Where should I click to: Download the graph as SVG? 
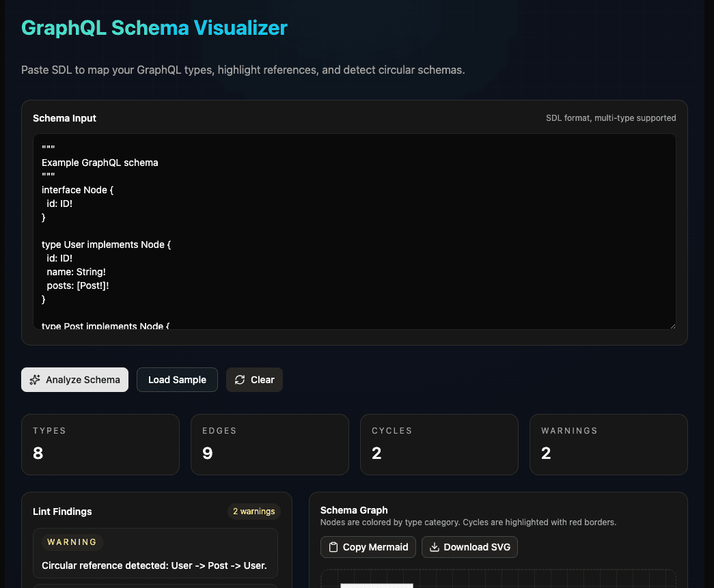tap(469, 547)
